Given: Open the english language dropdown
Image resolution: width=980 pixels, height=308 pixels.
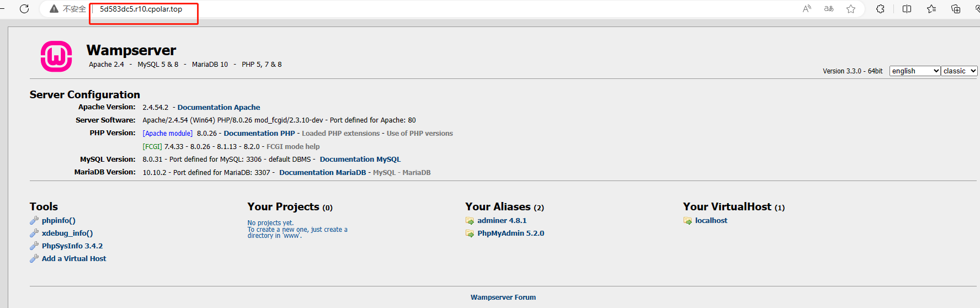Looking at the screenshot, I should coord(915,71).
